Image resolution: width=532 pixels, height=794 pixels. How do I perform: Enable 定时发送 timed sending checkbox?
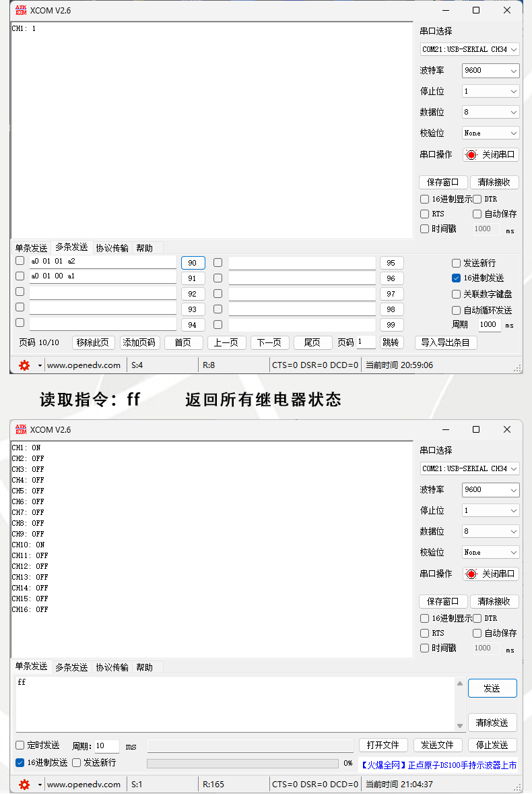pyautogui.click(x=20, y=745)
